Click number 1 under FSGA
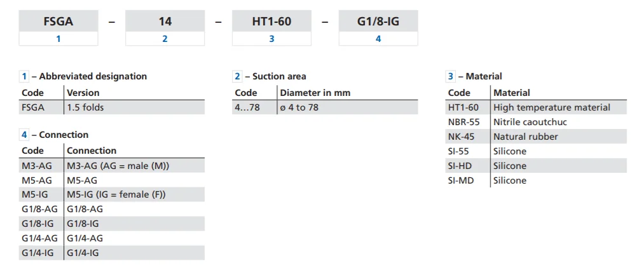This screenshot has height=270, width=644. [58, 39]
